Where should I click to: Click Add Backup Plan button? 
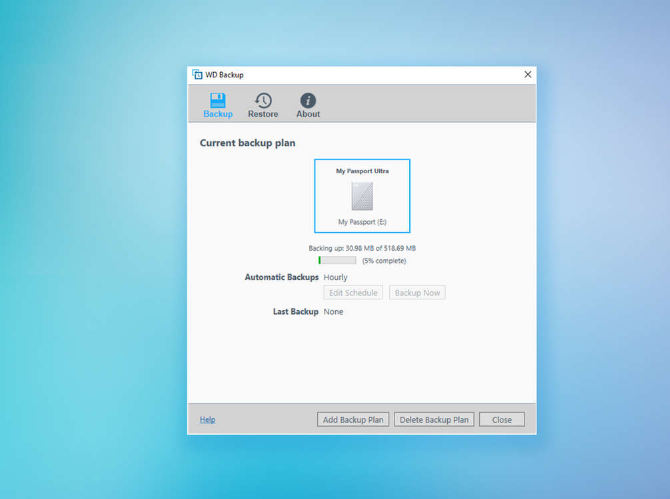[353, 420]
